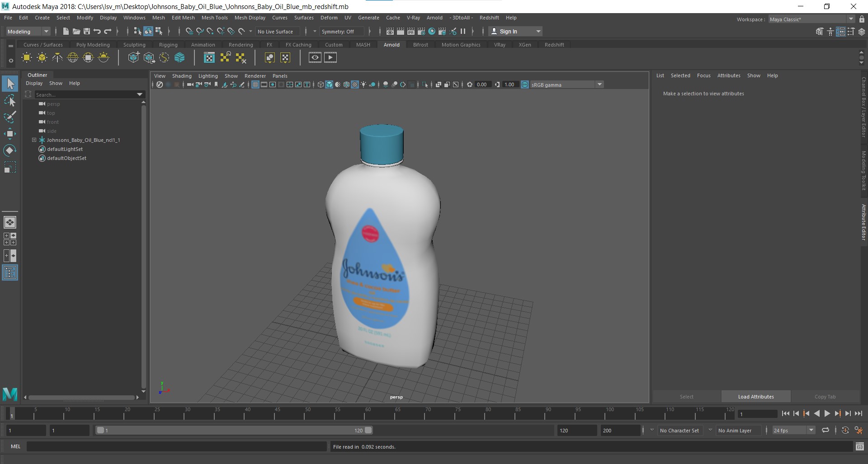
Task: Click the time slider at frame 60
Action: [x=368, y=413]
